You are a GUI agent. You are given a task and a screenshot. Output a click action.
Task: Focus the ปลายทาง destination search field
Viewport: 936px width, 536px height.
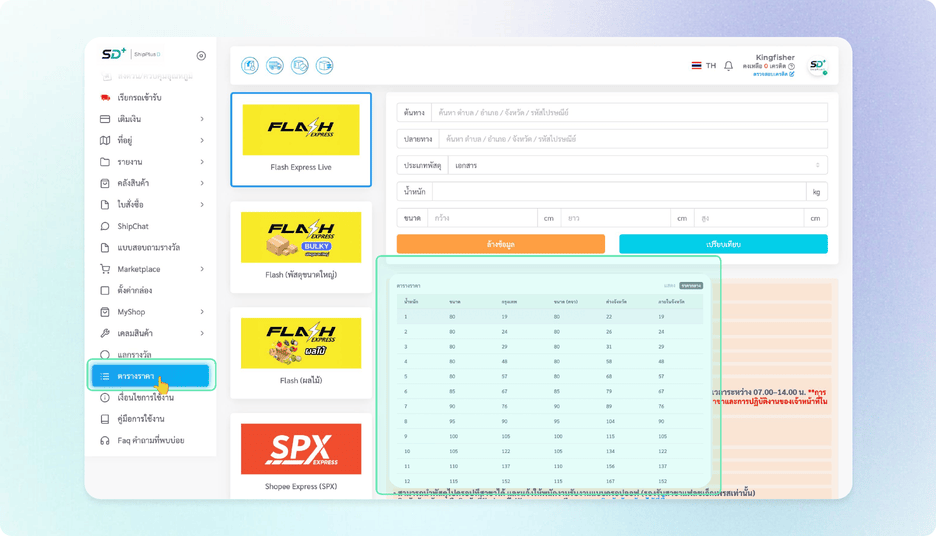633,139
